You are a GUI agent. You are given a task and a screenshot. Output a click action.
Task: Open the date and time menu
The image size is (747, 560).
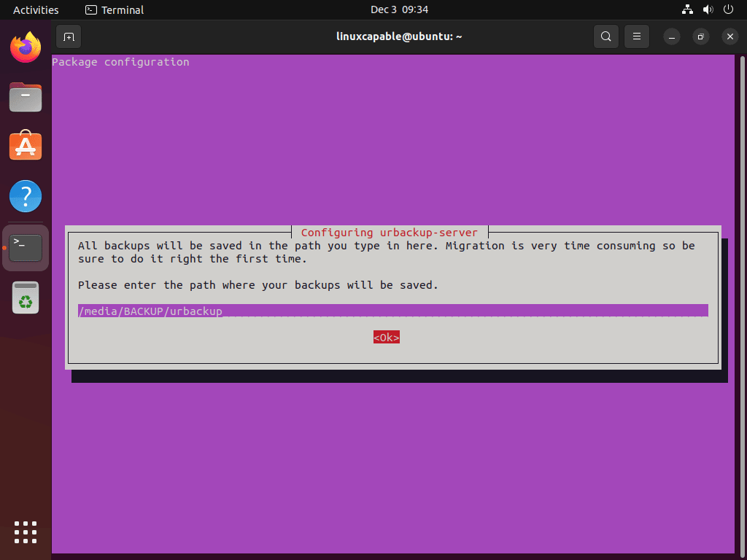coord(399,9)
